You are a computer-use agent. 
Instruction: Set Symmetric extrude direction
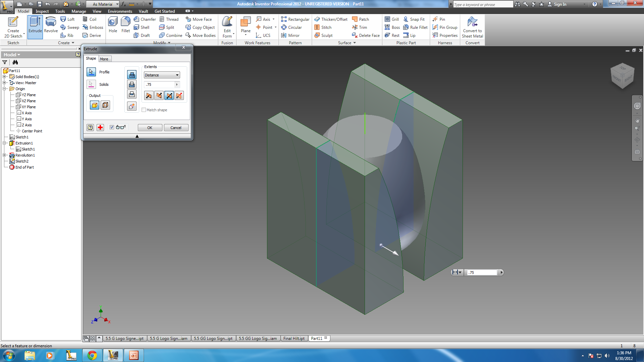click(x=169, y=96)
